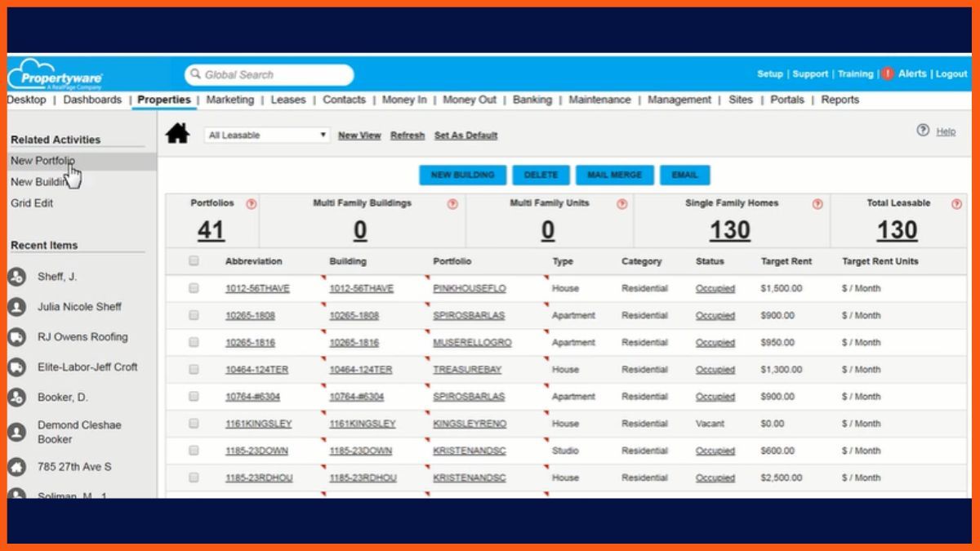Click help icon beside Single Family Homes
This screenshot has height=551, width=980.
point(817,204)
